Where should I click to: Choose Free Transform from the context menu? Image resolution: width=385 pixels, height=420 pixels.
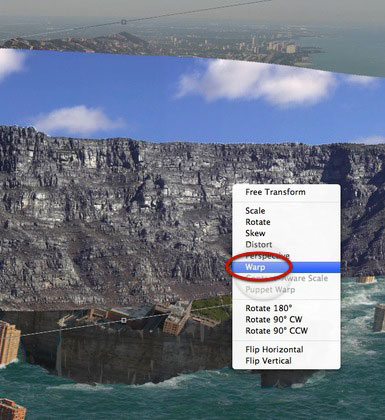pyautogui.click(x=286, y=192)
